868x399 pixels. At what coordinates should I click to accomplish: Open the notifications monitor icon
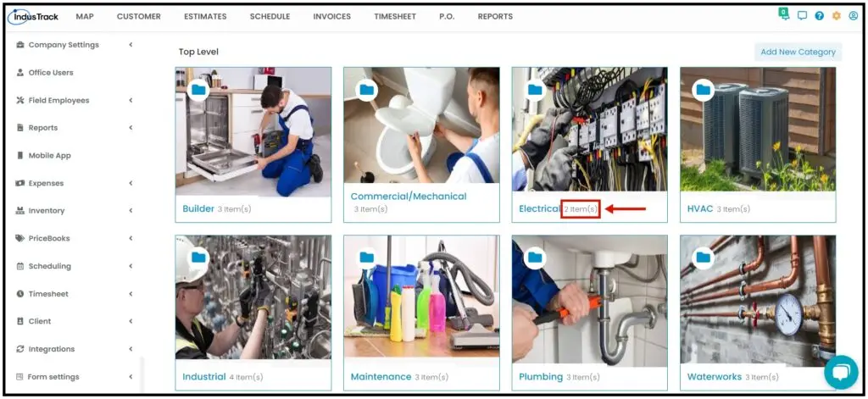coord(783,15)
